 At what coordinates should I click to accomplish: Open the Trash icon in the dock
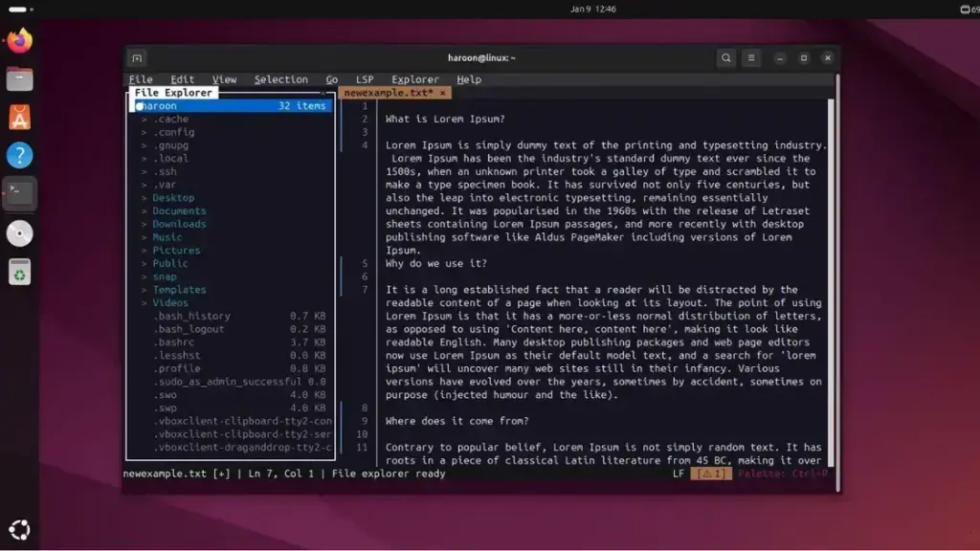(x=19, y=273)
